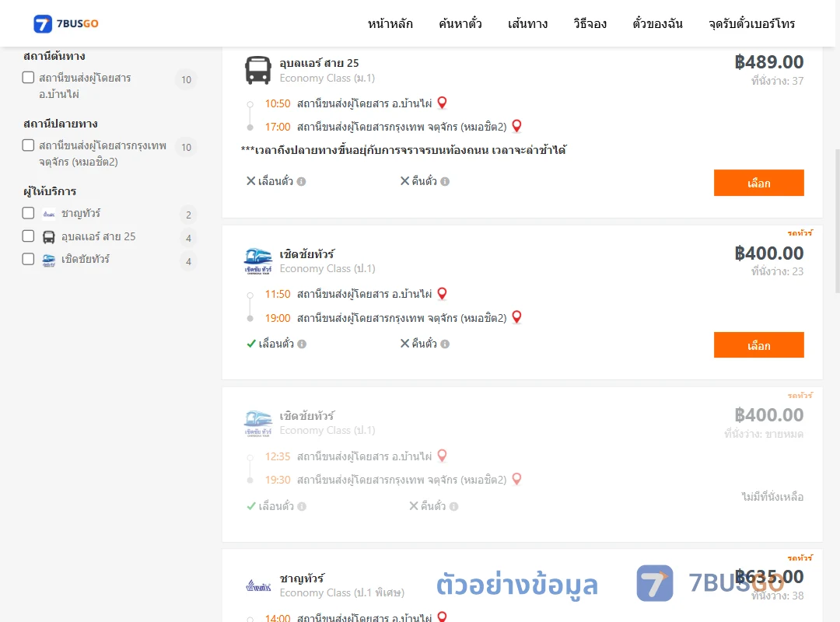The image size is (840, 622).
Task: Click the สถานีปลายทาง filter heading
Action: [60, 123]
